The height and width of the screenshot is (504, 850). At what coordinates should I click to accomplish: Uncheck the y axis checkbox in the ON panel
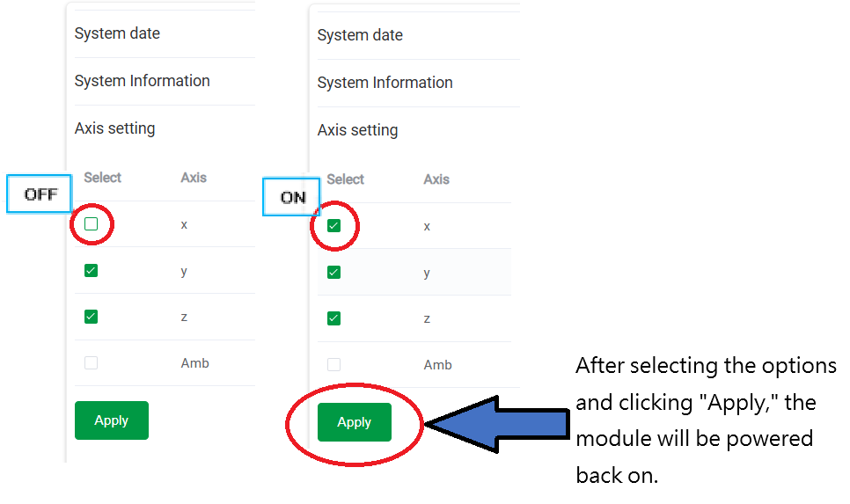(333, 273)
